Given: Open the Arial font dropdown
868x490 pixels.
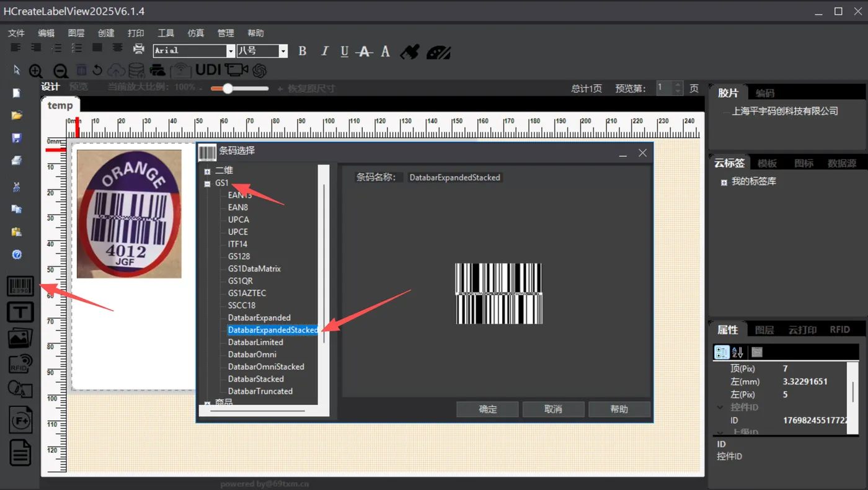Looking at the screenshot, I should 231,51.
